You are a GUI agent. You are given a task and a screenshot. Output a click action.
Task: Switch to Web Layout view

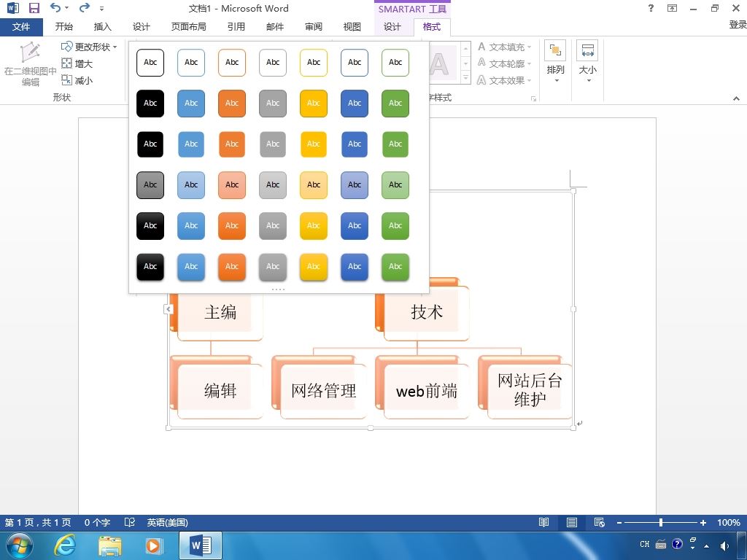point(600,522)
